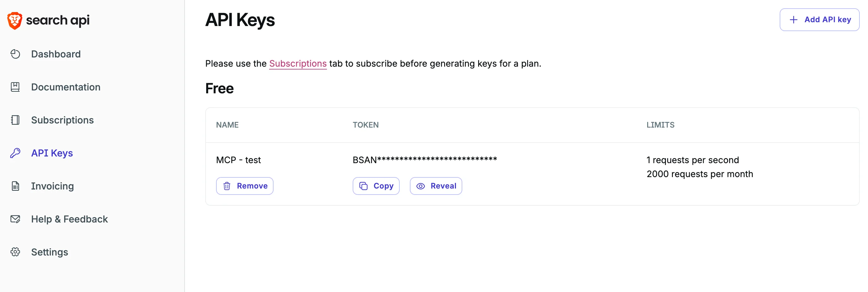Click the trash icon for MCP - test

[x=227, y=186]
